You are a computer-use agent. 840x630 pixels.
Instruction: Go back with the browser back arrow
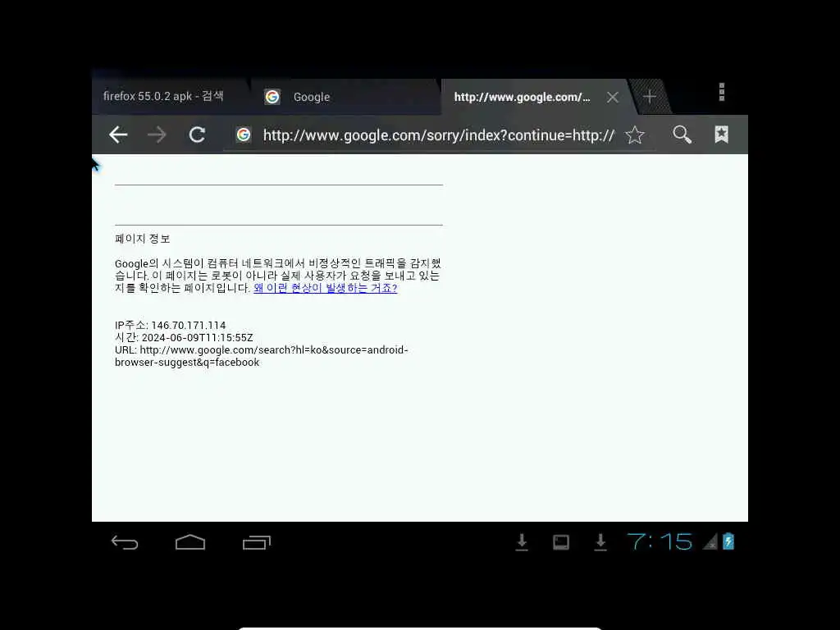[x=118, y=135]
